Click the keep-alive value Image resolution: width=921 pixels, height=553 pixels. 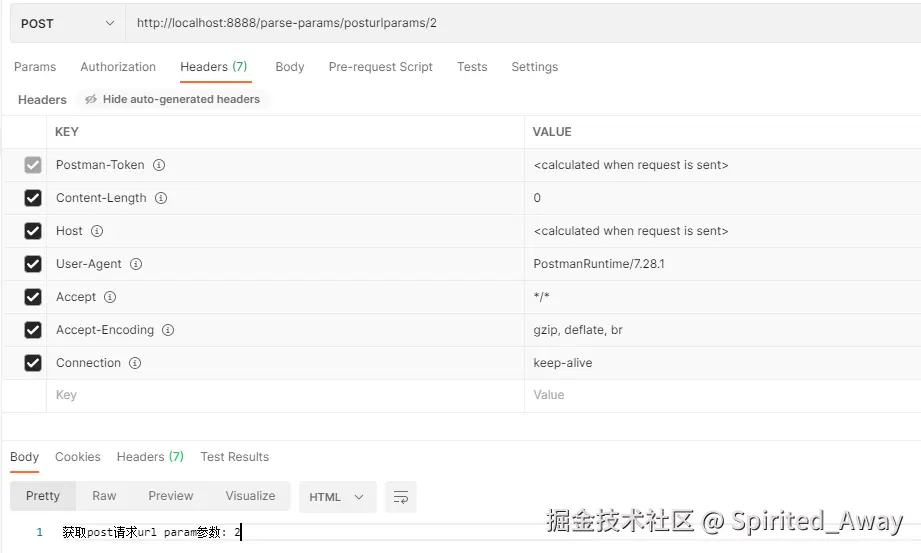[563, 363]
